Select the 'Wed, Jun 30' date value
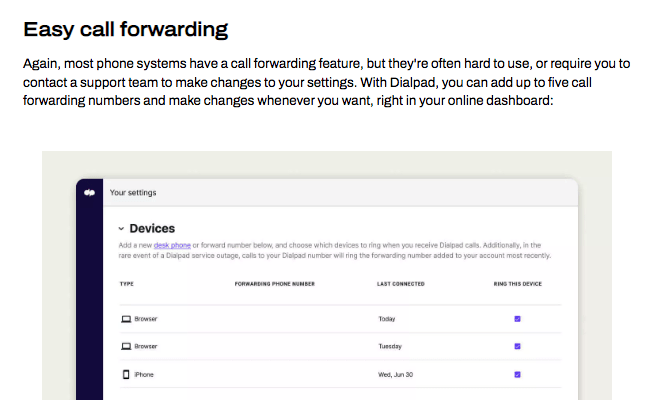This screenshot has width=657, height=400. point(396,374)
